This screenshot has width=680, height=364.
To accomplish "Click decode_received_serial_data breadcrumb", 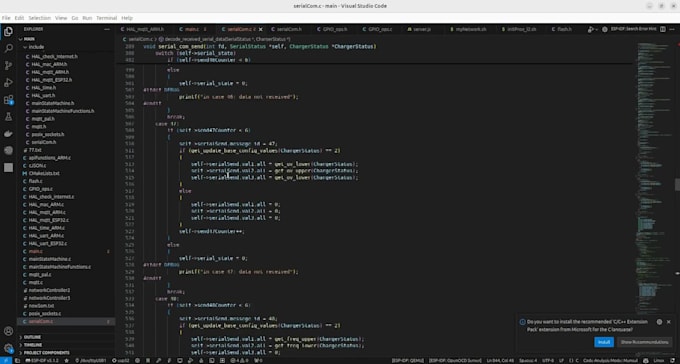I will coord(224,39).
